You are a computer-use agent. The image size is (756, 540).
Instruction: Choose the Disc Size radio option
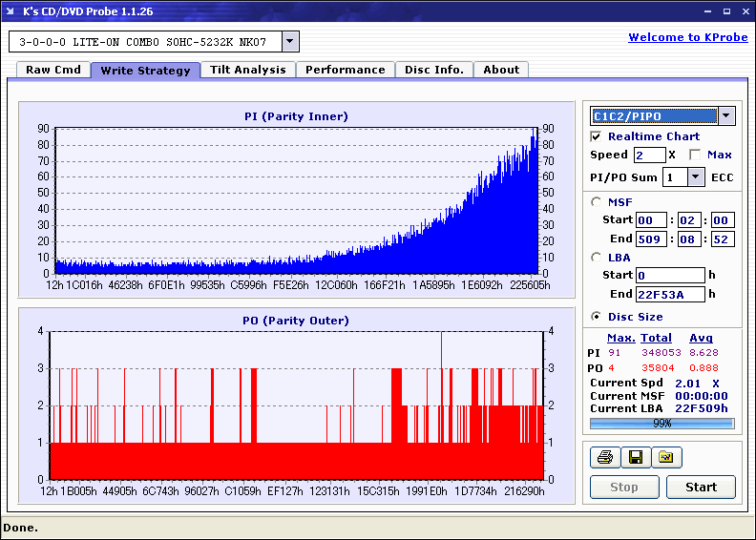coord(597,317)
